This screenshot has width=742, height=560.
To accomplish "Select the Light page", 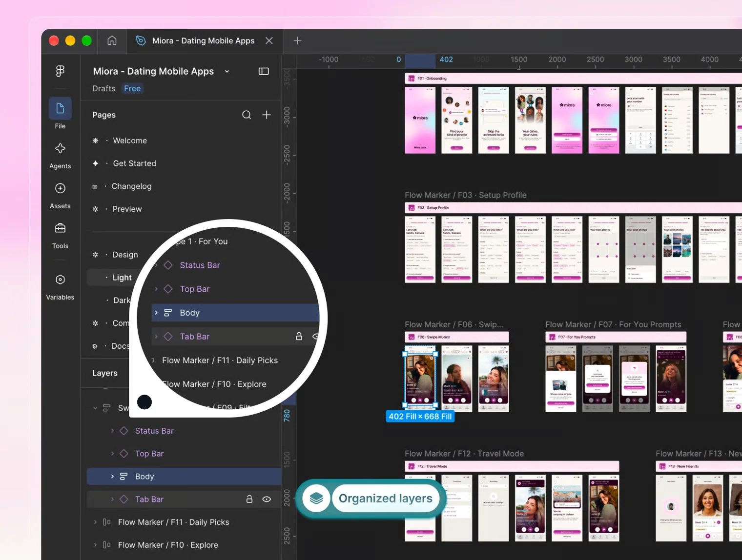I will click(122, 278).
